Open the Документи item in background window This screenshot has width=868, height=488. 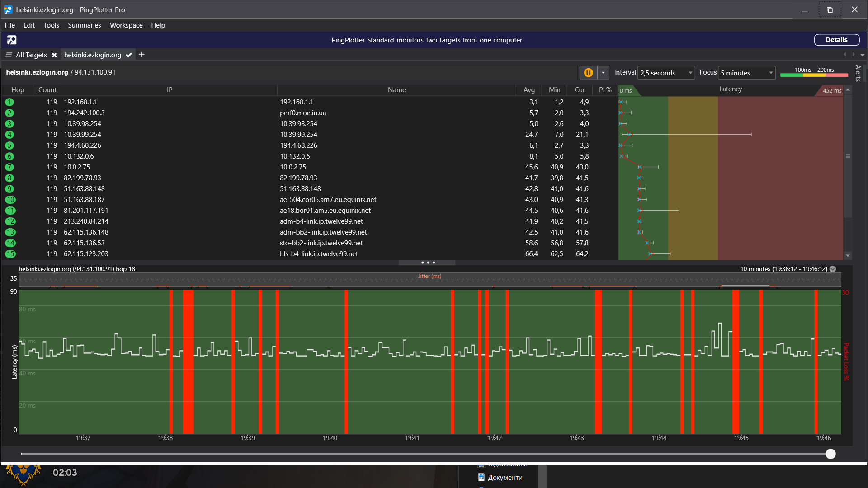click(x=505, y=478)
